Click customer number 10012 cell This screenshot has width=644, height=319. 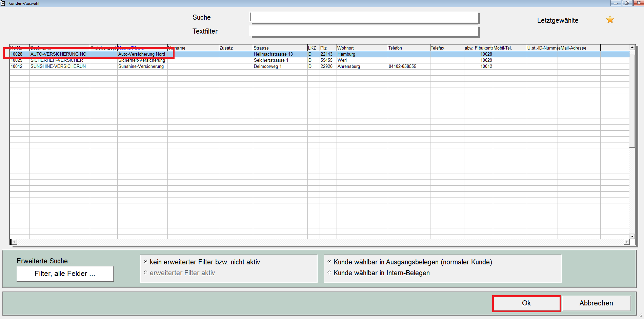coord(20,66)
